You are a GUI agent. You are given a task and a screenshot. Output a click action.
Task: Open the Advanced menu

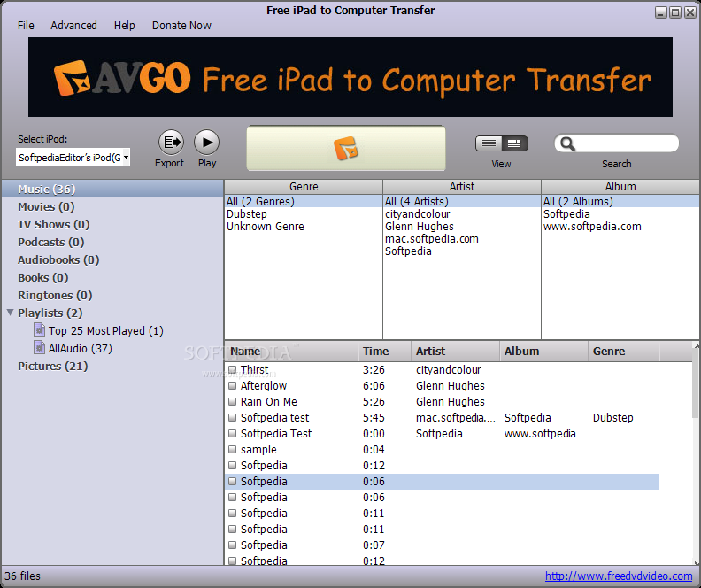tap(73, 25)
